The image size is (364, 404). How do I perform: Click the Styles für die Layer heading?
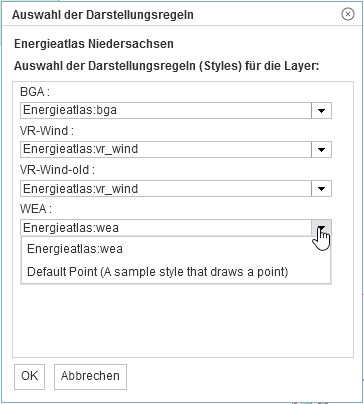(x=167, y=66)
